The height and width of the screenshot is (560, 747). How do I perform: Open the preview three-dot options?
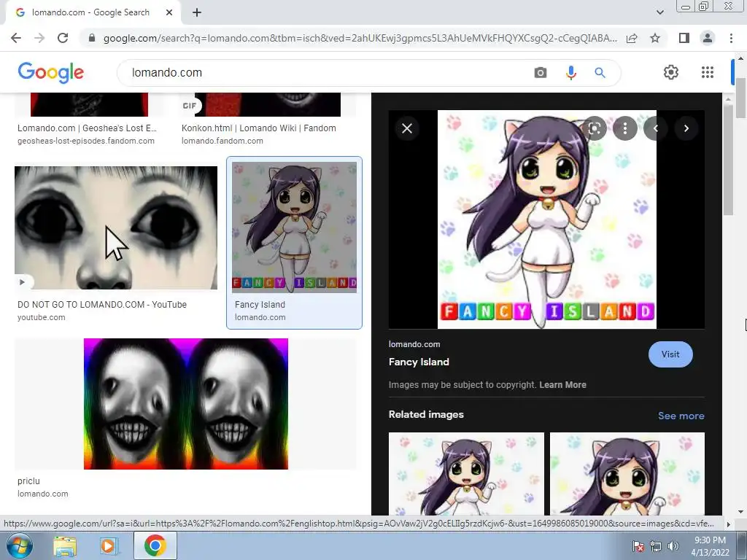pyautogui.click(x=624, y=128)
